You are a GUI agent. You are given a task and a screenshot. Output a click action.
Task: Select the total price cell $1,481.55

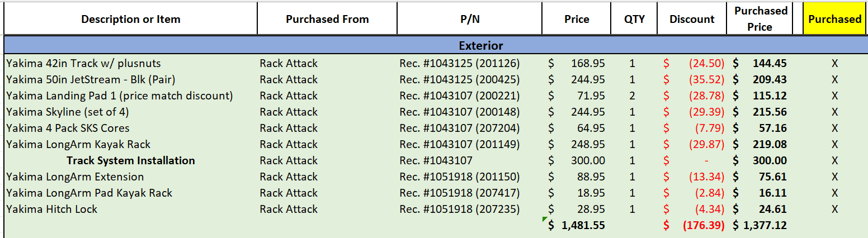pyautogui.click(x=577, y=226)
